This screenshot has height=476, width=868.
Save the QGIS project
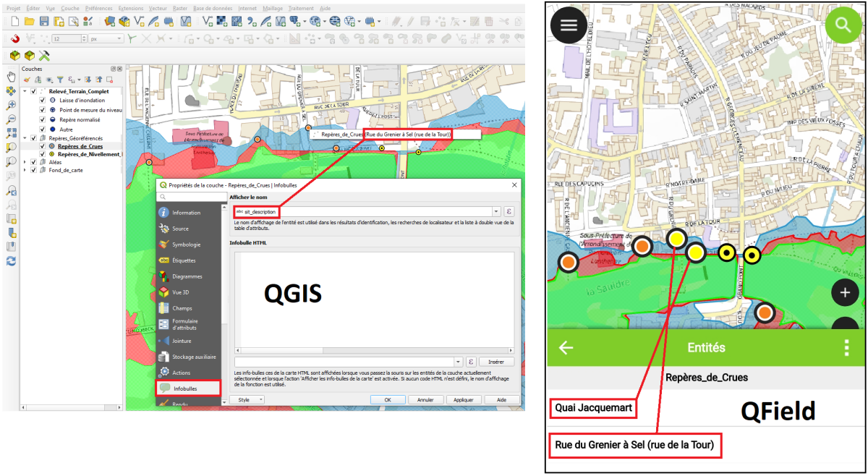pyautogui.click(x=44, y=21)
